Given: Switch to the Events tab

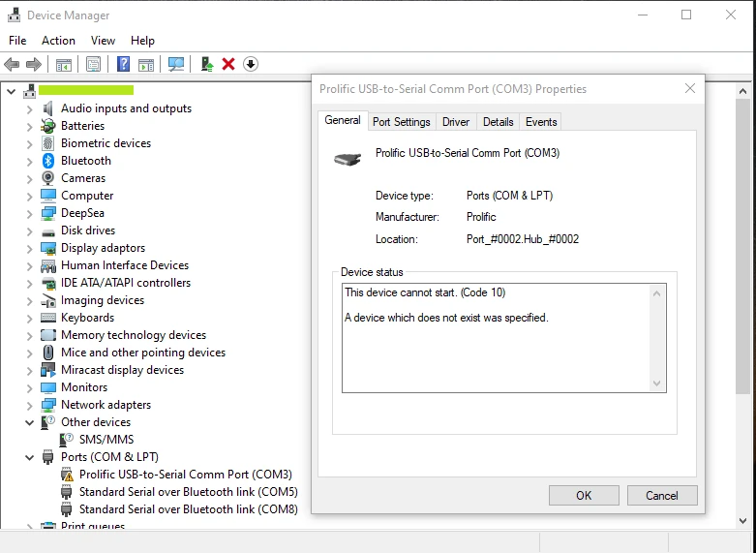Looking at the screenshot, I should tap(541, 122).
